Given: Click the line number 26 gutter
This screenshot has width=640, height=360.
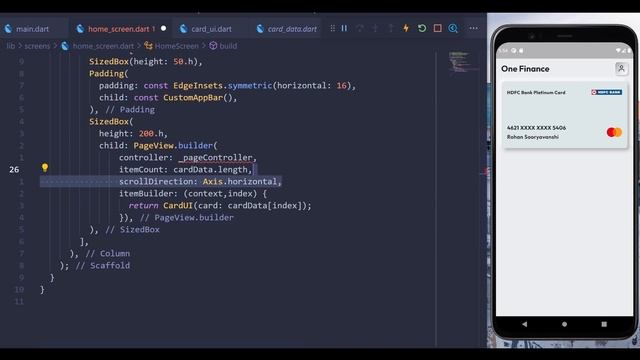Looking at the screenshot, I should pos(14,169).
